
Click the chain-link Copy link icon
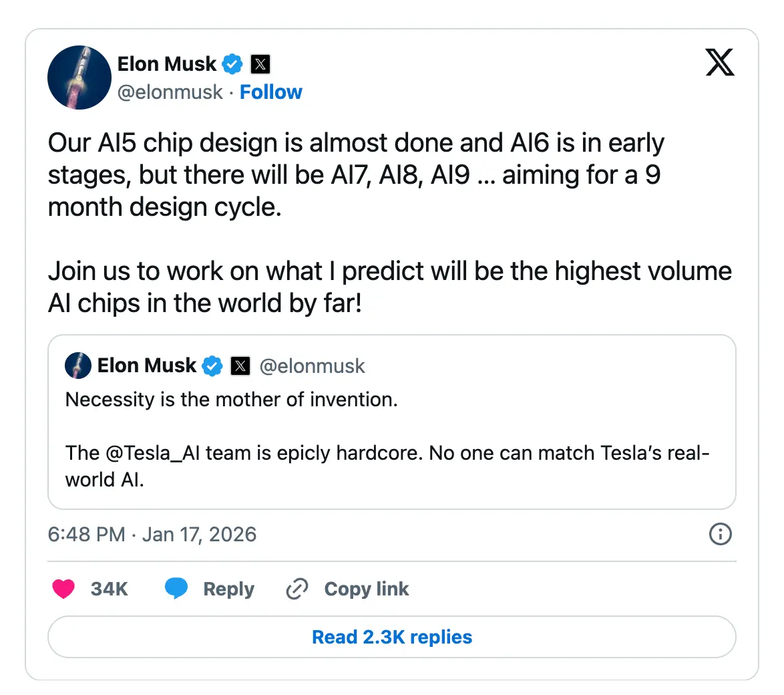(297, 589)
